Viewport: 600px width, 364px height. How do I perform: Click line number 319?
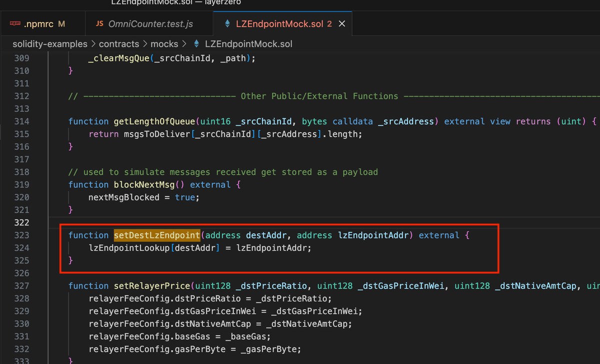[x=21, y=185]
